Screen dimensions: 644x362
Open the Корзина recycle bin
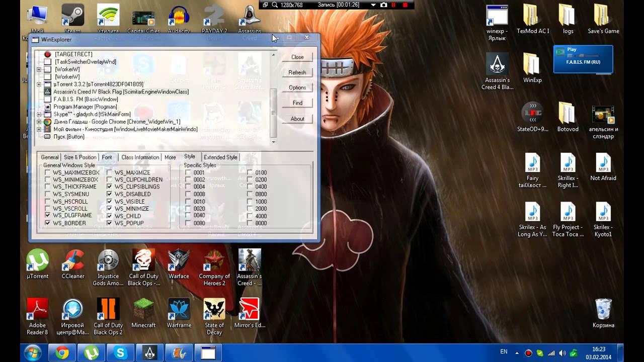(x=603, y=313)
